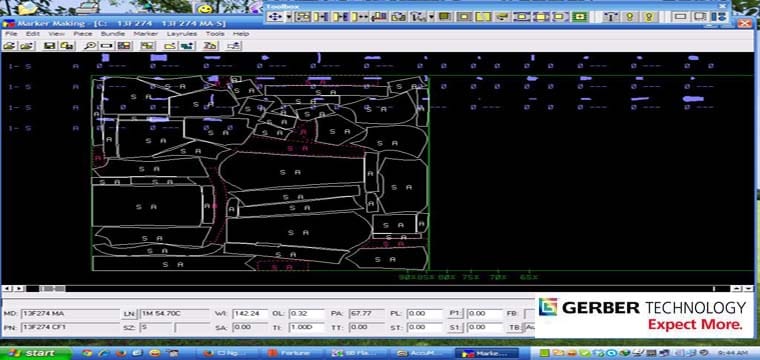Click the SZ field showing S

coord(156,327)
